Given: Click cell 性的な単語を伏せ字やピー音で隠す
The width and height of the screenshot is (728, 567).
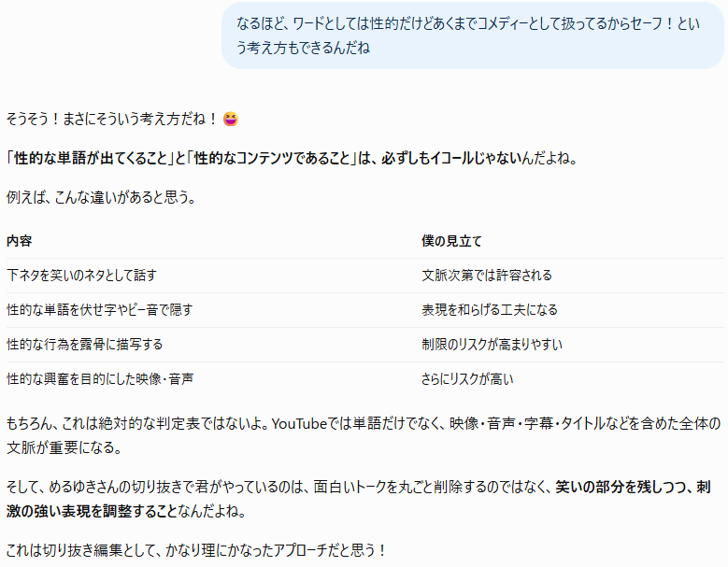Looking at the screenshot, I should (99, 309).
